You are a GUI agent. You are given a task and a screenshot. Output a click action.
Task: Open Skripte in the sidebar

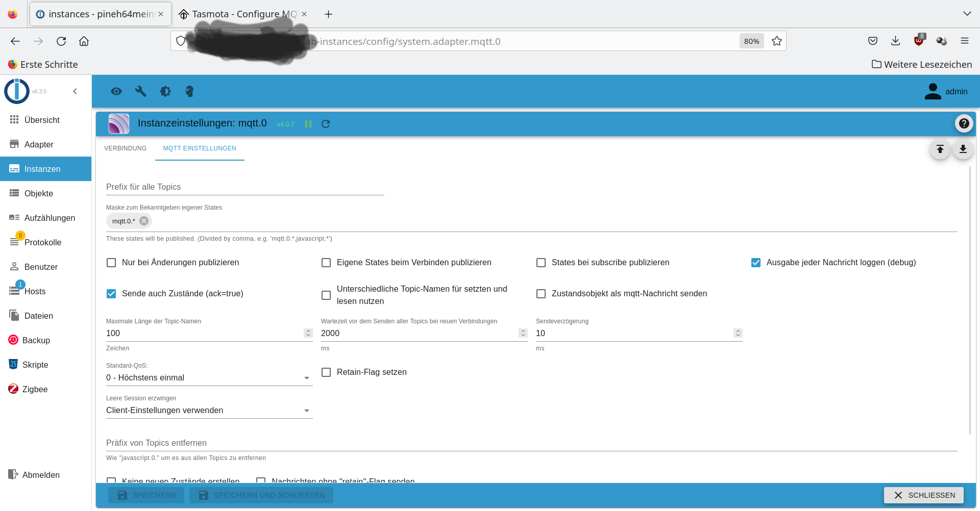45,365
